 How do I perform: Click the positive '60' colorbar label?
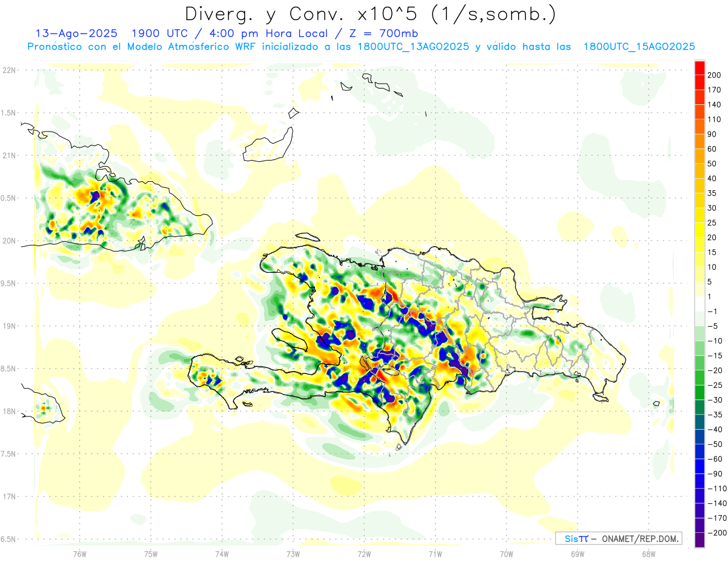(712, 149)
